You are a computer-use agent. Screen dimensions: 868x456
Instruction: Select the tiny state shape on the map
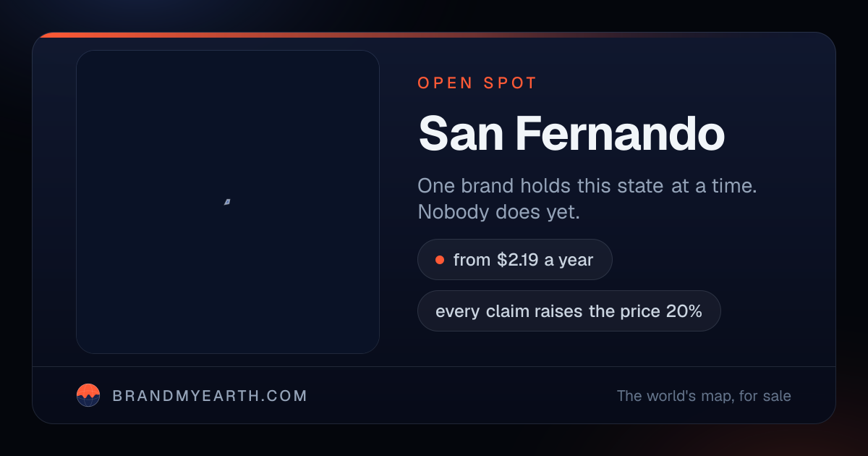[227, 202]
